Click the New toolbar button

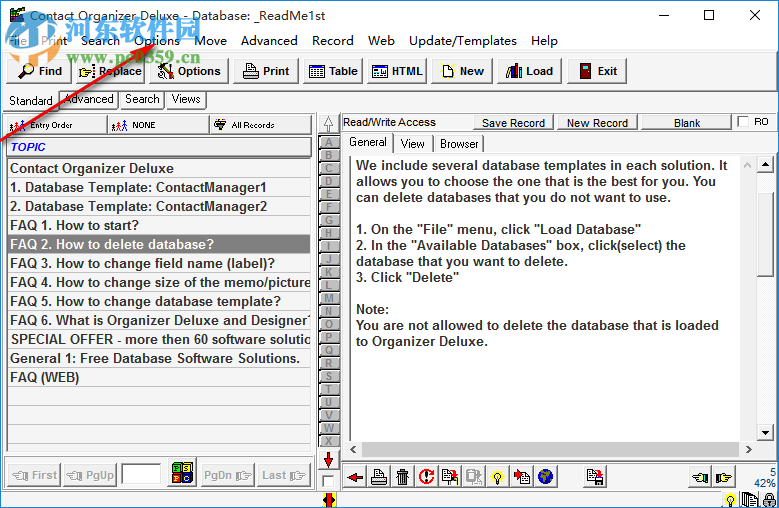[x=462, y=71]
